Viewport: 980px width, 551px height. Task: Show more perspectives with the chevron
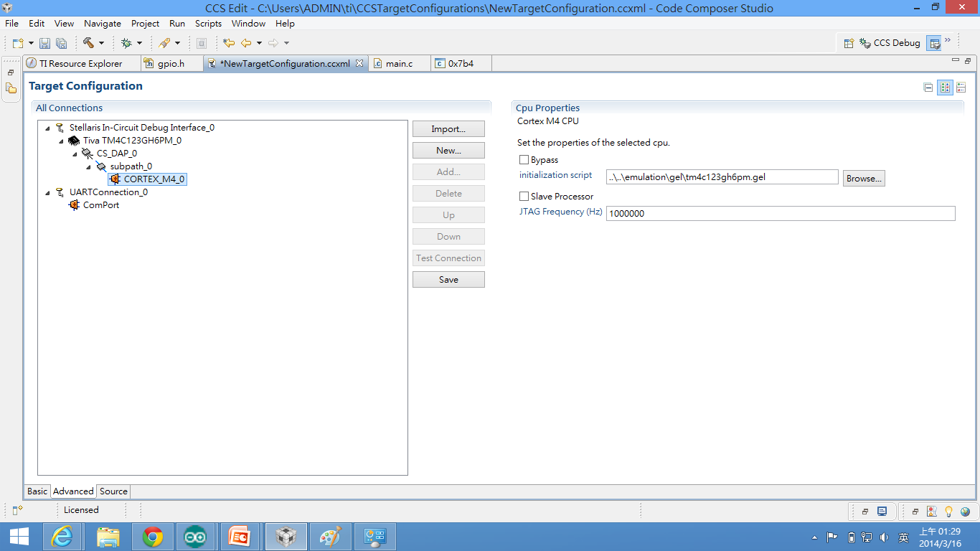(x=948, y=40)
